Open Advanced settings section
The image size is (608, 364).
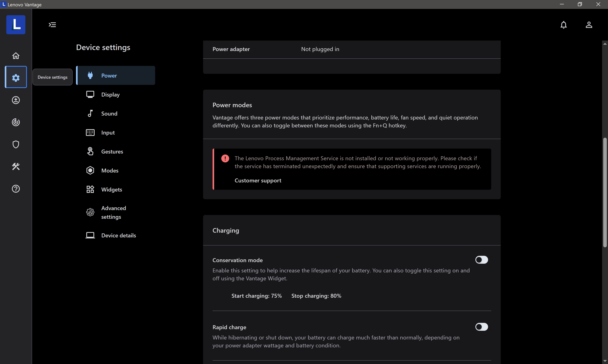pos(113,212)
